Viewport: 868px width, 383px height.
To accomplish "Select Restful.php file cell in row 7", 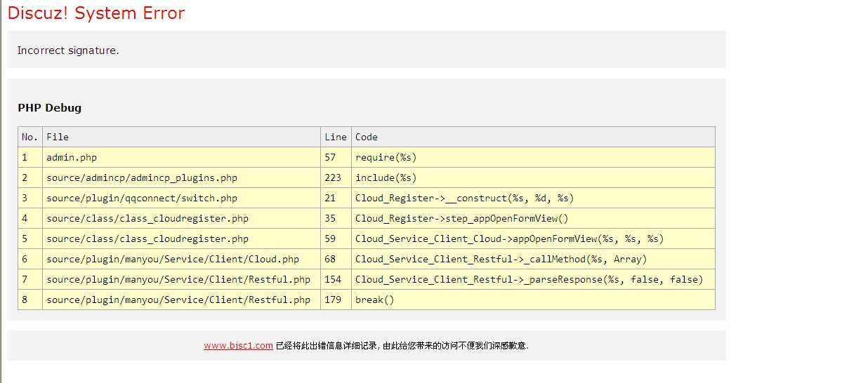I will [181, 279].
